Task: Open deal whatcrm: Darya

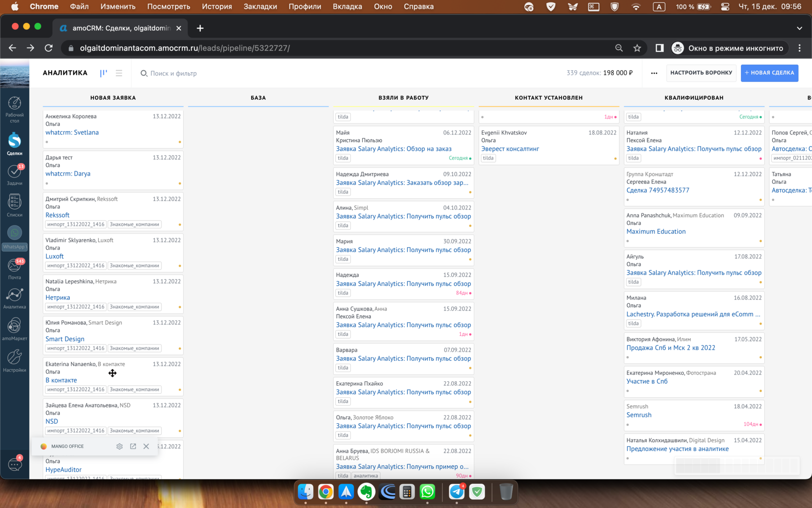Action: [68, 174]
